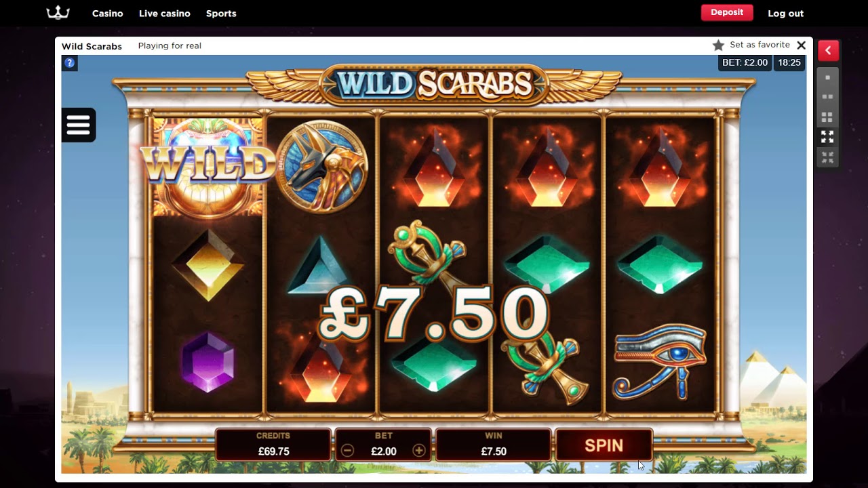The width and height of the screenshot is (868, 488).
Task: Enter fullscreen with expand arrows icon
Action: point(827,137)
